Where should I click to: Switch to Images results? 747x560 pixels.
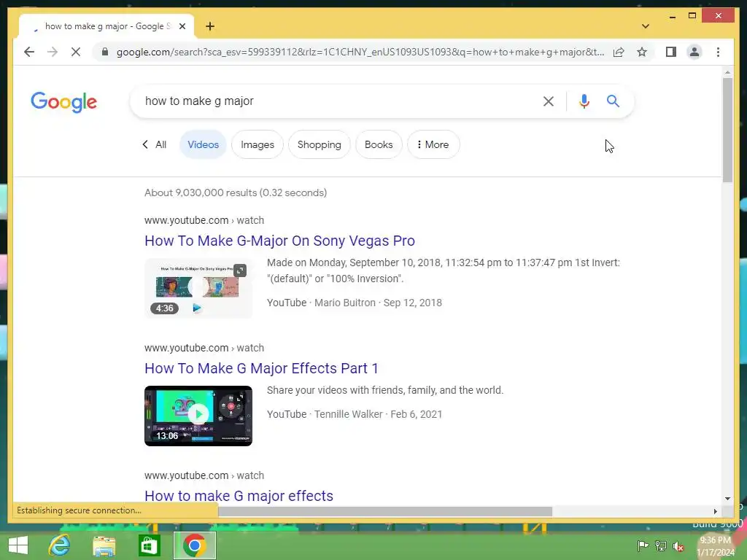(x=258, y=144)
